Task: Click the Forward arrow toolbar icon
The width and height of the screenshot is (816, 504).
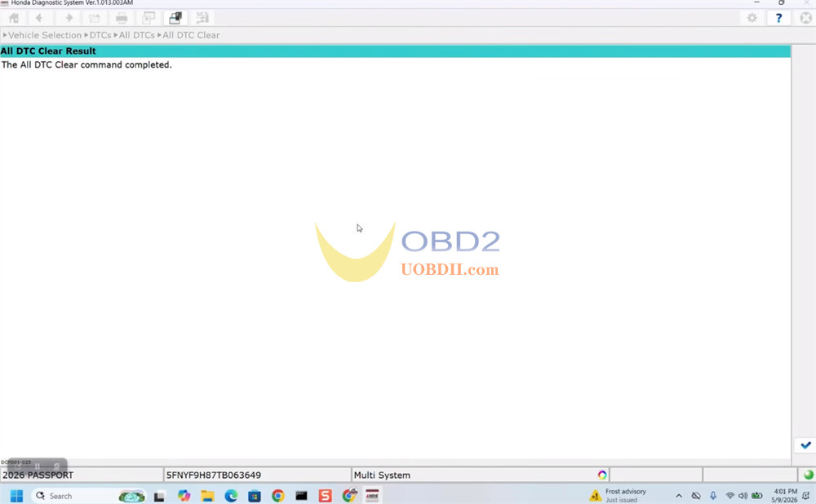Action: pos(69,18)
